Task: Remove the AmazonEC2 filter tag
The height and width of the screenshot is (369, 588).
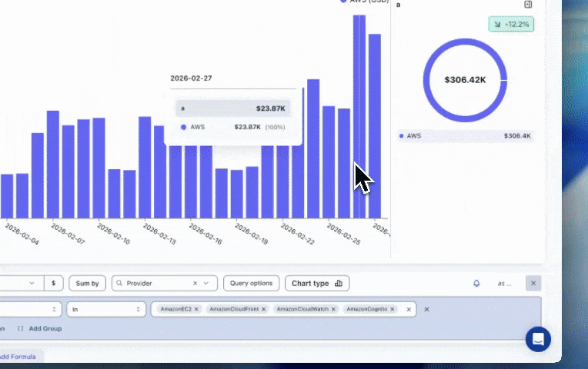Action: pos(196,309)
